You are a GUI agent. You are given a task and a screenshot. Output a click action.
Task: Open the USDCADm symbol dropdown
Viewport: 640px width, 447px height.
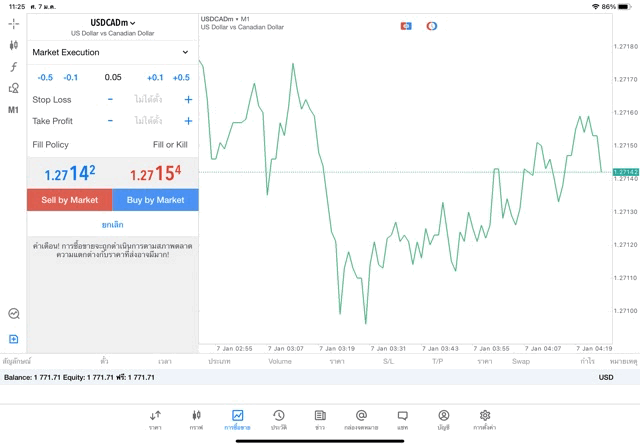coord(113,23)
